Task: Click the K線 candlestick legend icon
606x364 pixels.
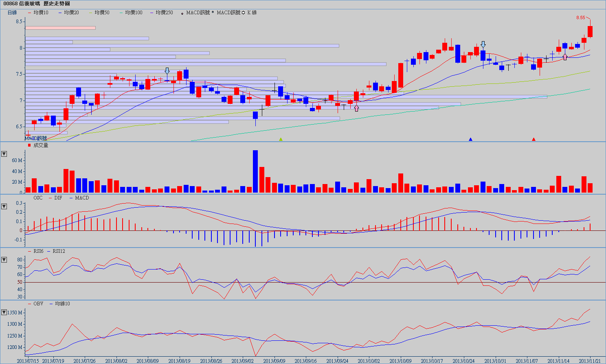Action: (244, 13)
